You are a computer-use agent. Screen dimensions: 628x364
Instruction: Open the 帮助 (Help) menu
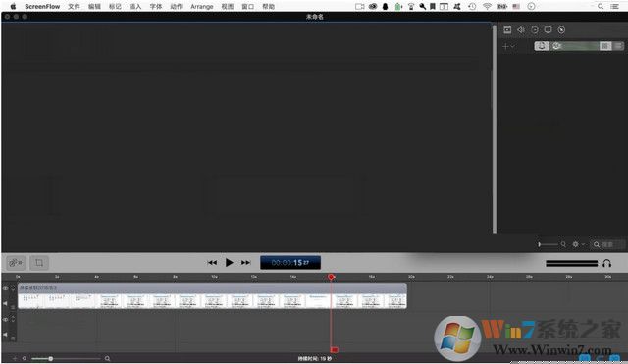point(268,7)
